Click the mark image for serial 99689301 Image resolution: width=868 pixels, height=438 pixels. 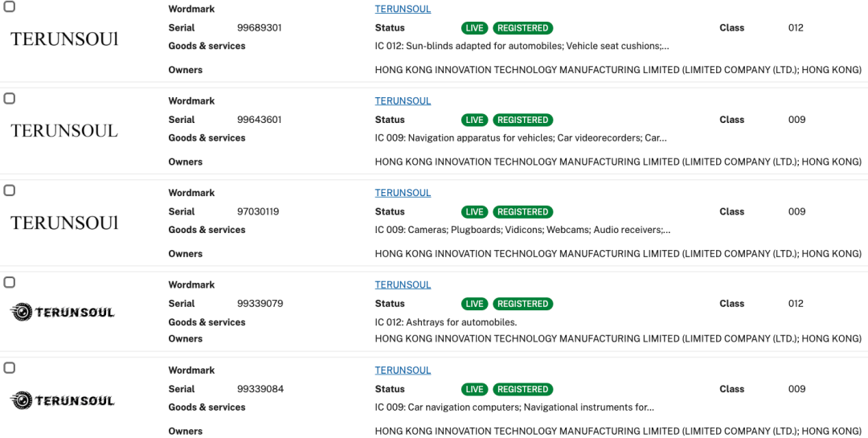[64, 39]
